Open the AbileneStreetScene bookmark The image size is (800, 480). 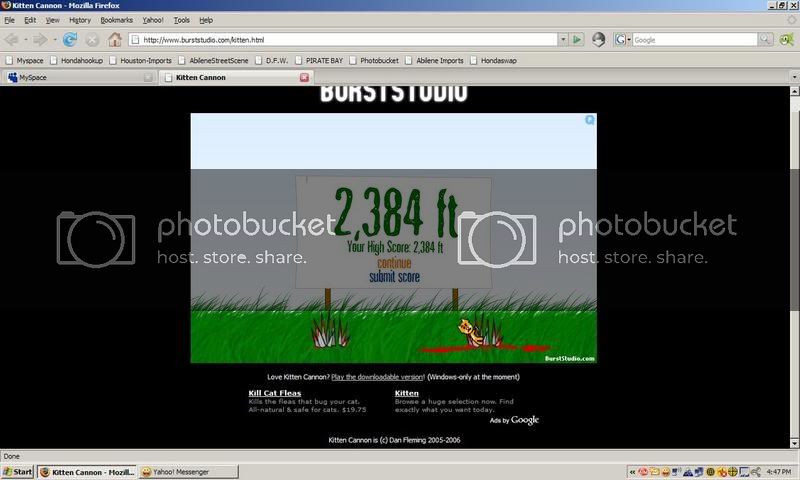pos(213,60)
